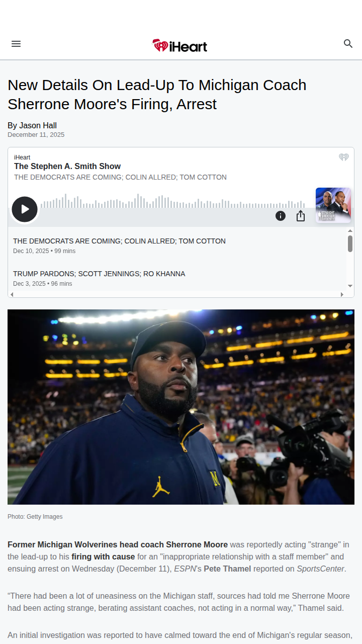362x644 pixels.
Task: Follow the Former Michigan Wolverines head coach link
Action: pyautogui.click(x=118, y=544)
